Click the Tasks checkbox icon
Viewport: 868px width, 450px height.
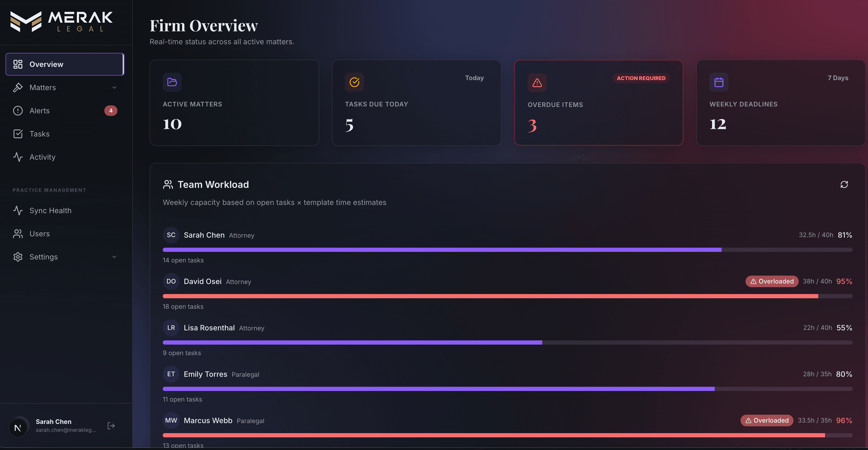point(18,134)
